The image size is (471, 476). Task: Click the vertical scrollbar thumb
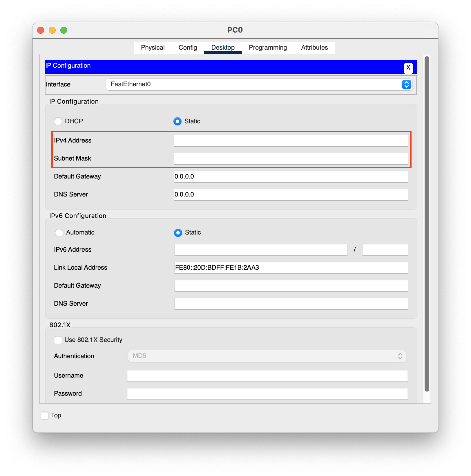tap(427, 224)
